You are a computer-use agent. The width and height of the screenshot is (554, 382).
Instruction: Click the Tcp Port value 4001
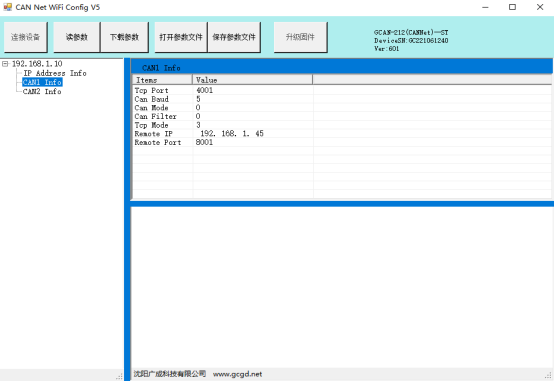[x=205, y=90]
